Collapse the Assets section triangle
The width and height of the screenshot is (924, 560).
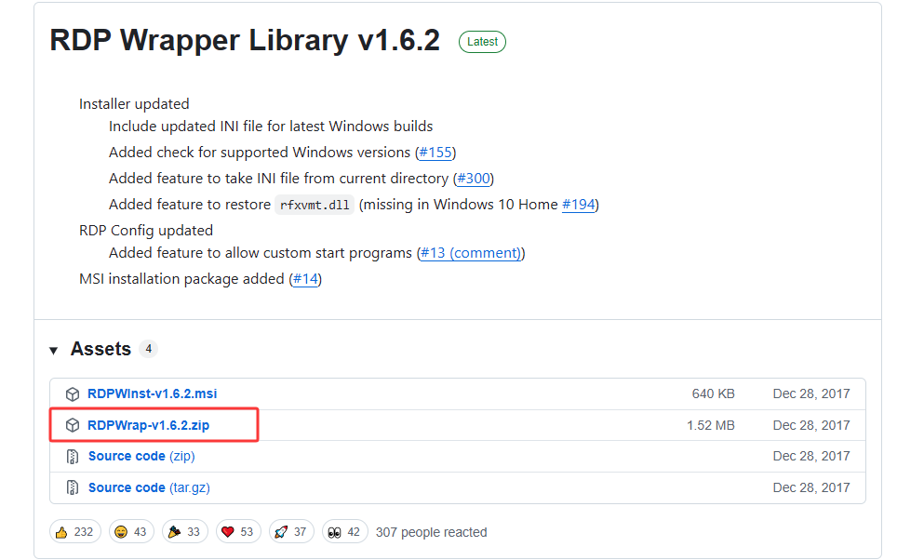click(54, 351)
